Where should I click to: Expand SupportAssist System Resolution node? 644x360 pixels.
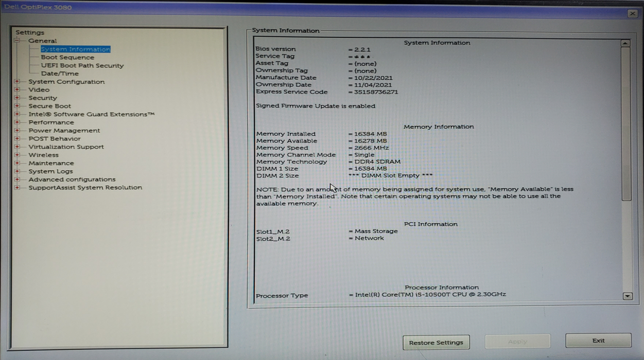17,188
